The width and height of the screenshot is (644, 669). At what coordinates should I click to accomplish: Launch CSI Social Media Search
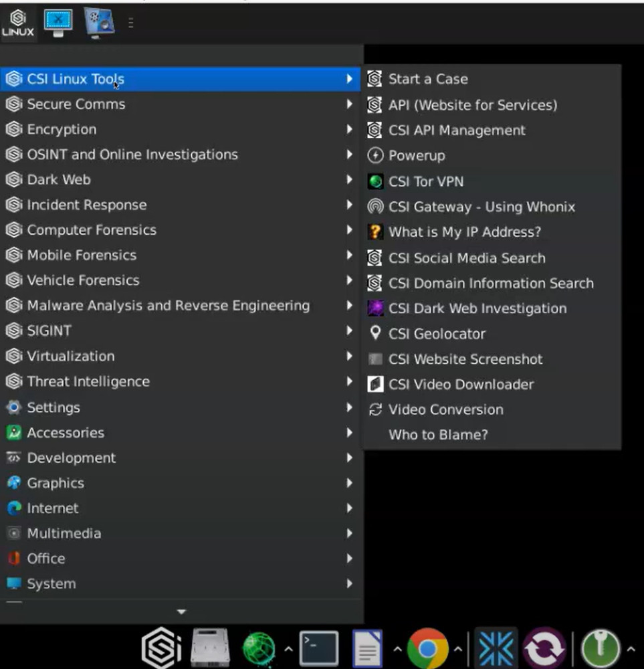point(466,258)
